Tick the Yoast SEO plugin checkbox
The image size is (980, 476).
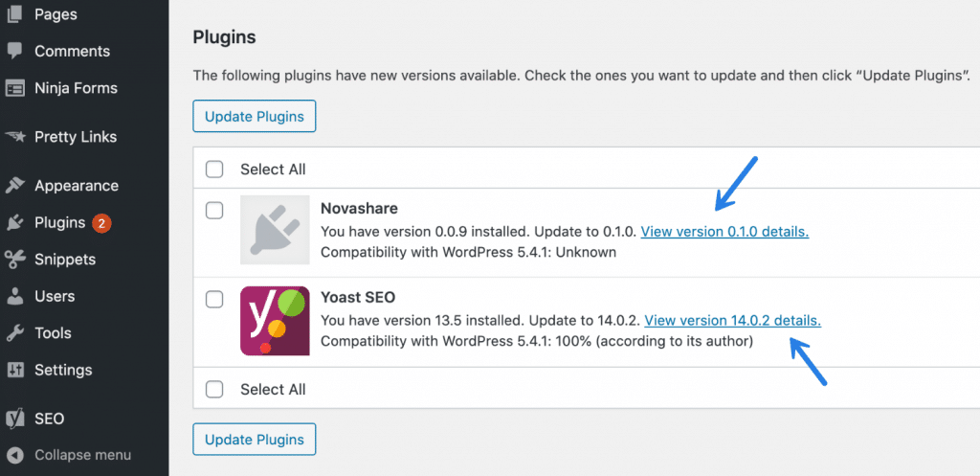[x=215, y=300]
